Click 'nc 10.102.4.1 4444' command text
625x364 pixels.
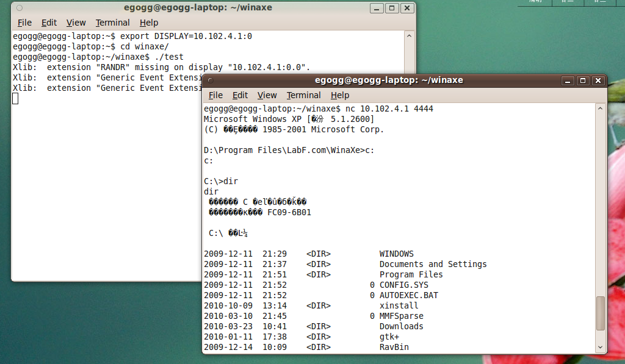pyautogui.click(x=389, y=109)
